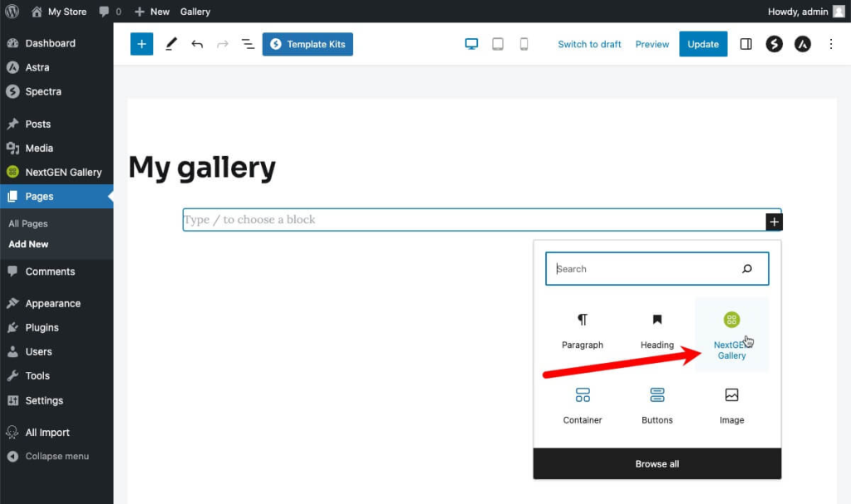Image resolution: width=851 pixels, height=504 pixels.
Task: Open the Tools sidebar menu
Action: click(57, 375)
